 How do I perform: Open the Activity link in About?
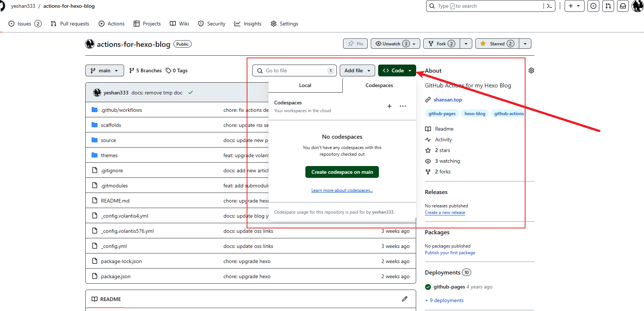point(439,139)
